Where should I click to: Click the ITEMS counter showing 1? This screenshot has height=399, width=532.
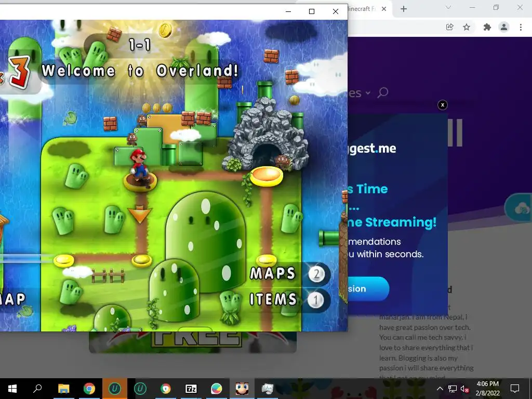[x=316, y=300]
